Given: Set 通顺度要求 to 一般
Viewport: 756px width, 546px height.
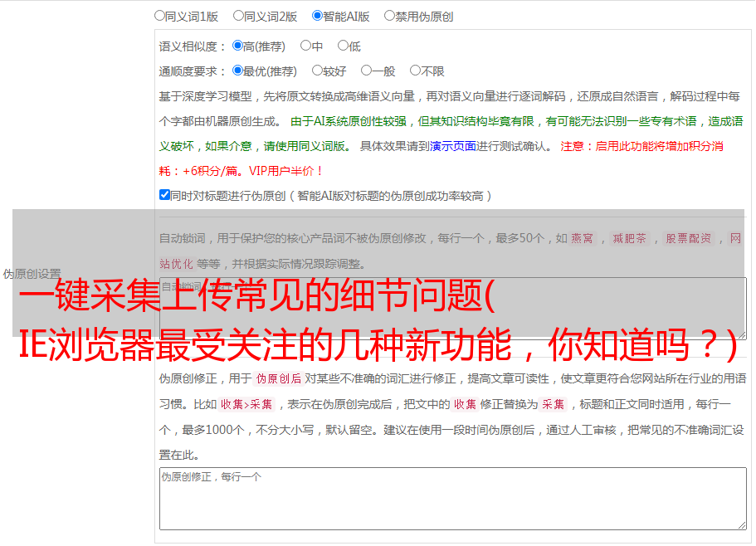Looking at the screenshot, I should 366,71.
